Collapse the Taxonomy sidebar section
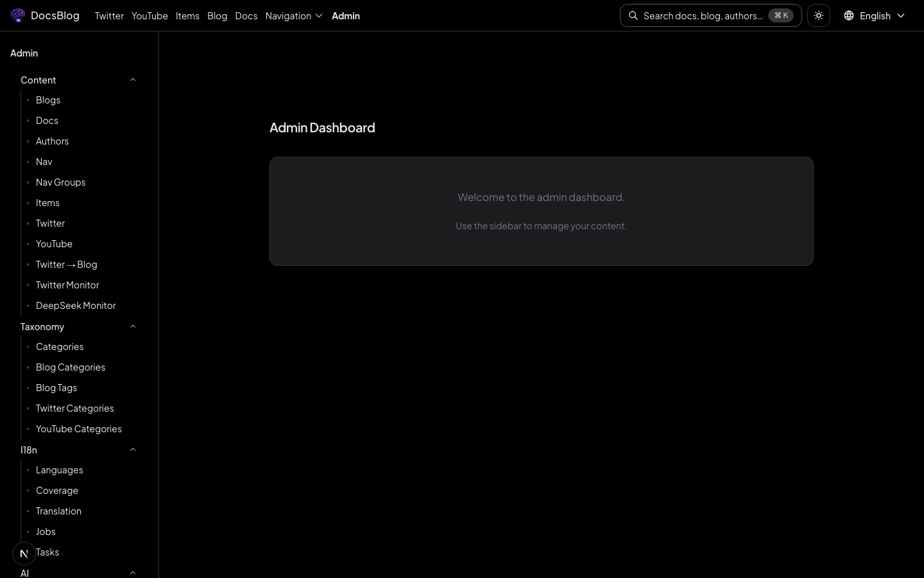The height and width of the screenshot is (578, 924). coord(133,326)
